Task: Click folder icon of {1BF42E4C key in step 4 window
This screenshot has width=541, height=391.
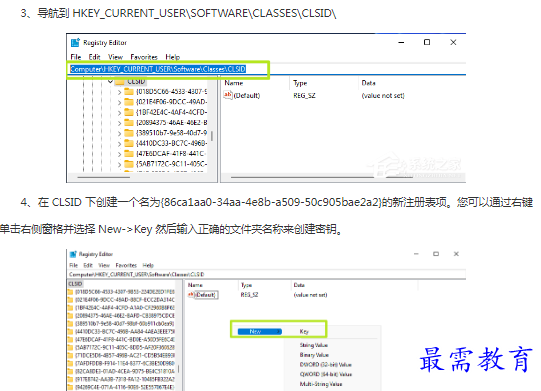Action: pyautogui.click(x=71, y=308)
